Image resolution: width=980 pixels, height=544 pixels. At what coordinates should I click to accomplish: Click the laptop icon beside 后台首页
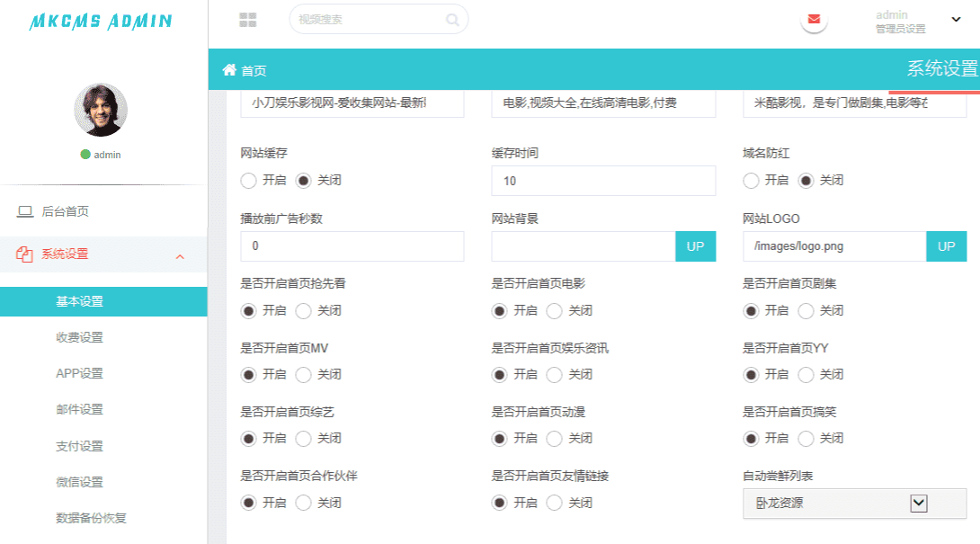25,212
